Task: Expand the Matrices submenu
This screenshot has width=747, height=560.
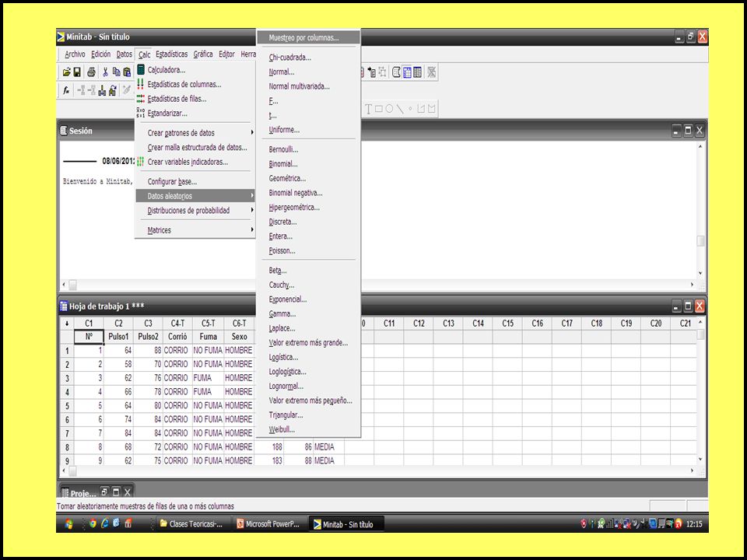Action: (195, 230)
